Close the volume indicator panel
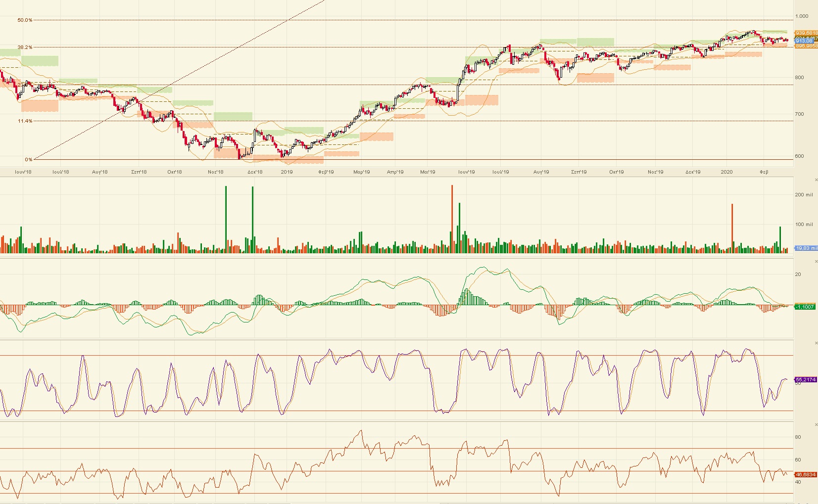This screenshot has width=818, height=504. tap(816, 180)
